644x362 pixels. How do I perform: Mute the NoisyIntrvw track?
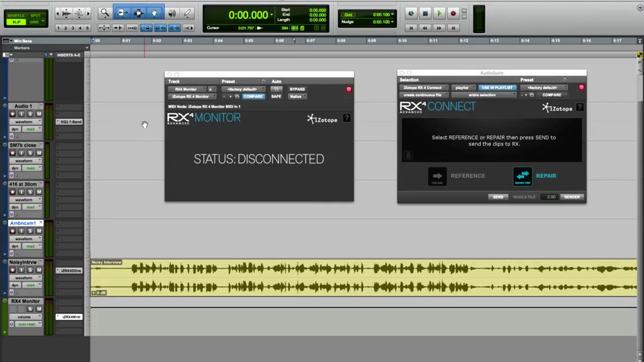click(39, 270)
